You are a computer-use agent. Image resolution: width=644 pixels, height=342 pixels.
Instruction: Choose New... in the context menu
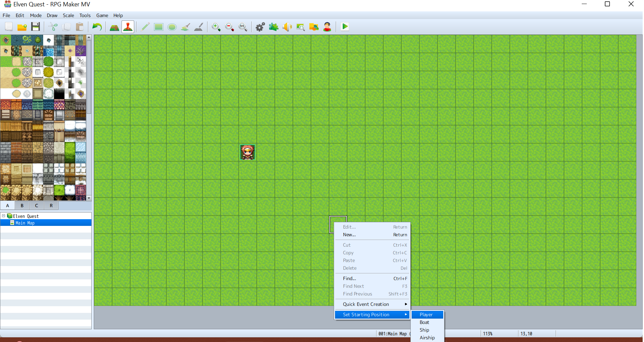pos(372,235)
